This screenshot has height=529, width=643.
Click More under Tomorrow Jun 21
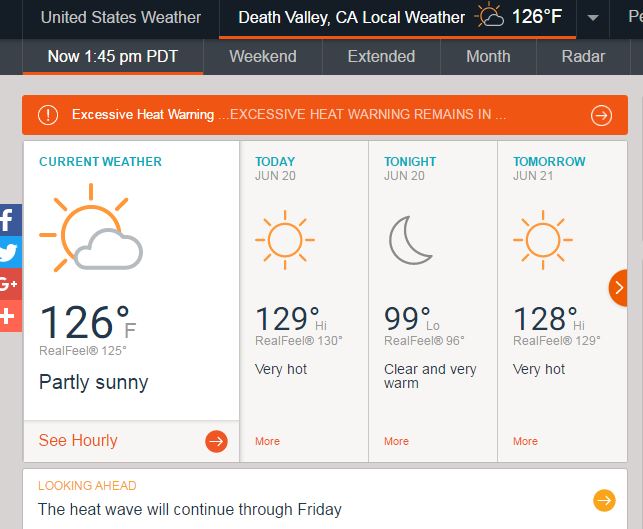[x=525, y=441]
